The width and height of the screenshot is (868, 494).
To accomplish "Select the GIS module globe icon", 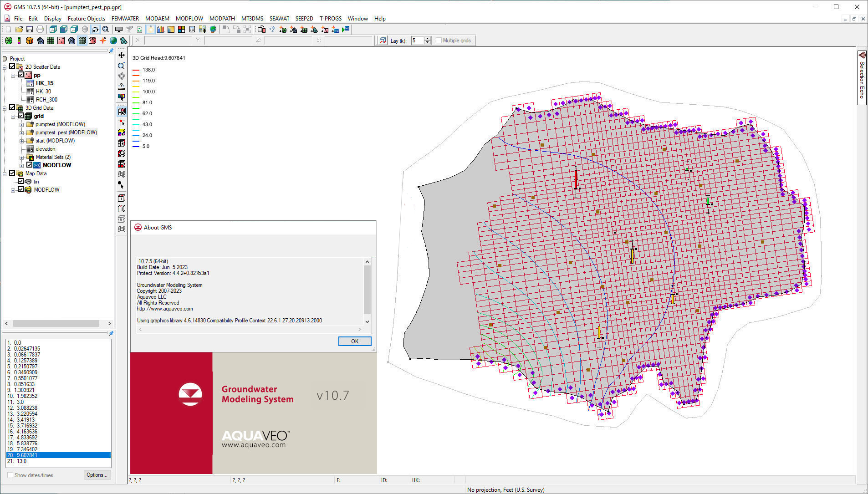I will click(113, 41).
